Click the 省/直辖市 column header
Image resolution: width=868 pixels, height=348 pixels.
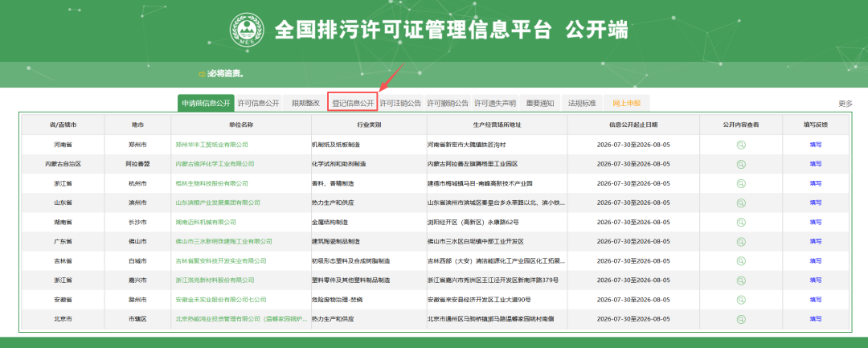point(63,125)
